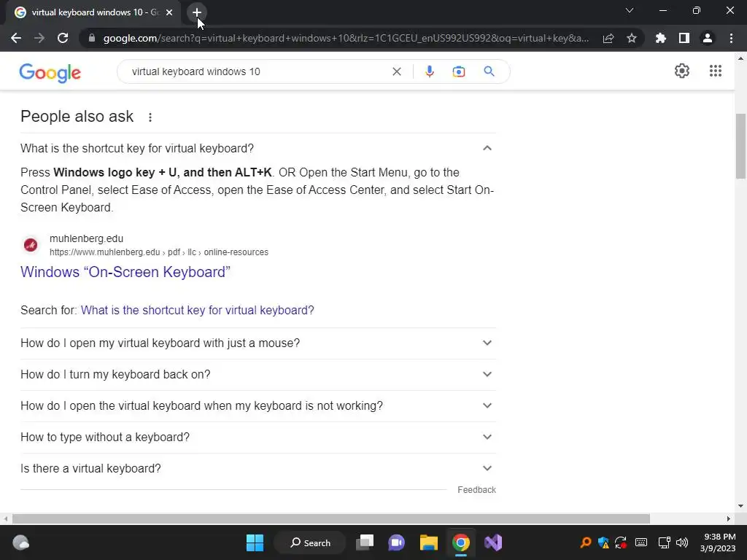This screenshot has width=747, height=560.
Task: Open the muhlenberg.edu result URL breadcrumb
Action: tap(158, 252)
